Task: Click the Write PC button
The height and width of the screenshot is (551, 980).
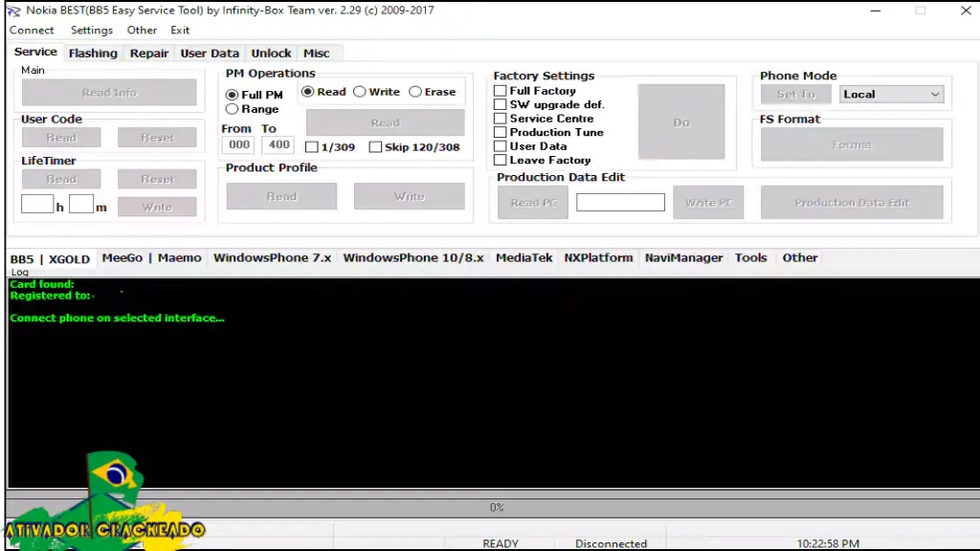Action: (708, 203)
